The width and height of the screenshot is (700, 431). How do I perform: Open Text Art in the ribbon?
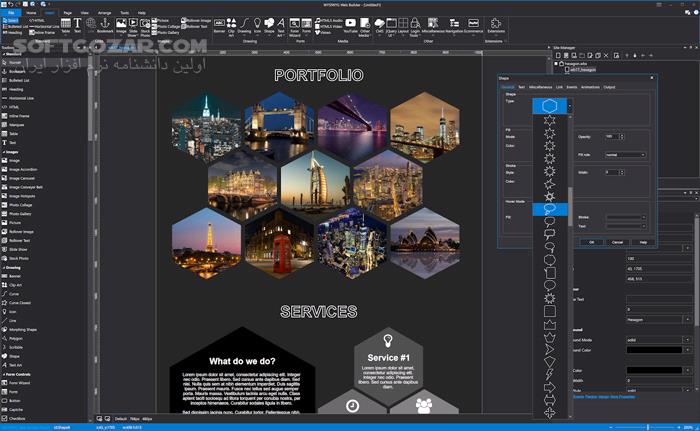click(x=281, y=27)
